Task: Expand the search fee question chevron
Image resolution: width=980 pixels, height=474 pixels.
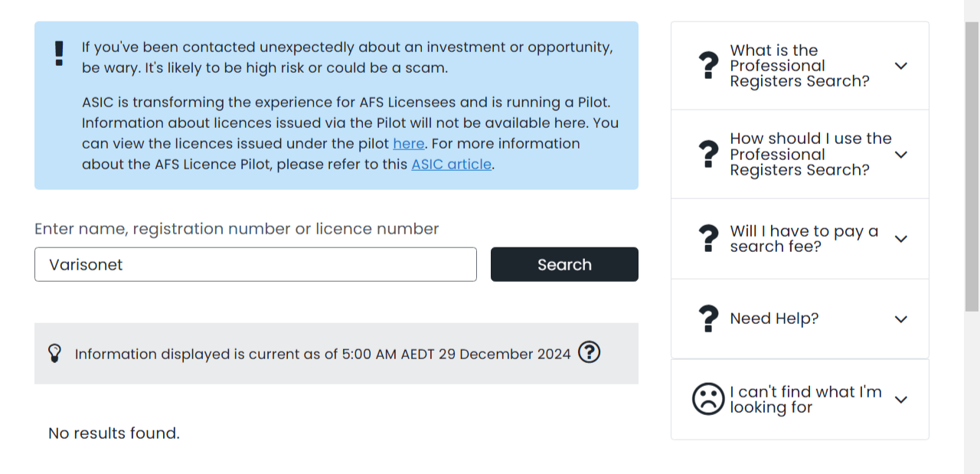Action: click(901, 239)
